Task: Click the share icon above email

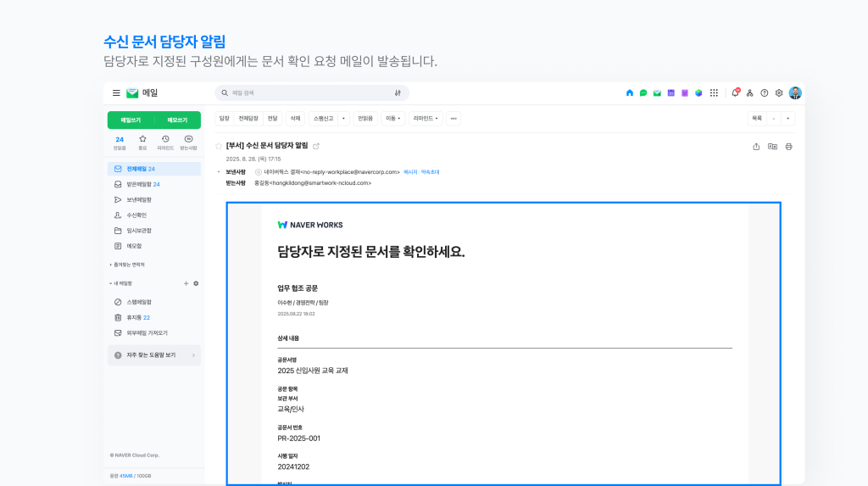Action: click(x=756, y=147)
